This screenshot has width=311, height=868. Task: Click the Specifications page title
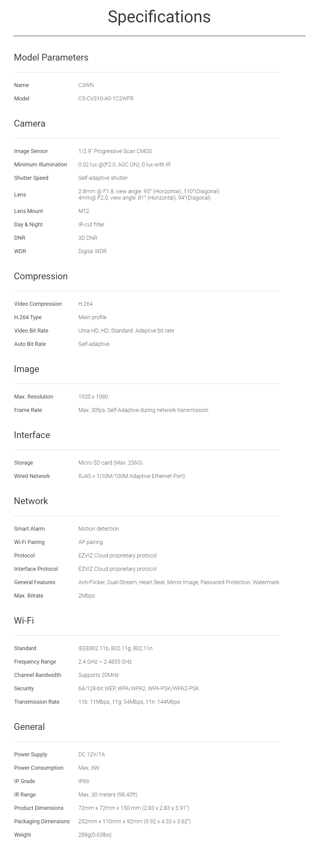point(159,17)
